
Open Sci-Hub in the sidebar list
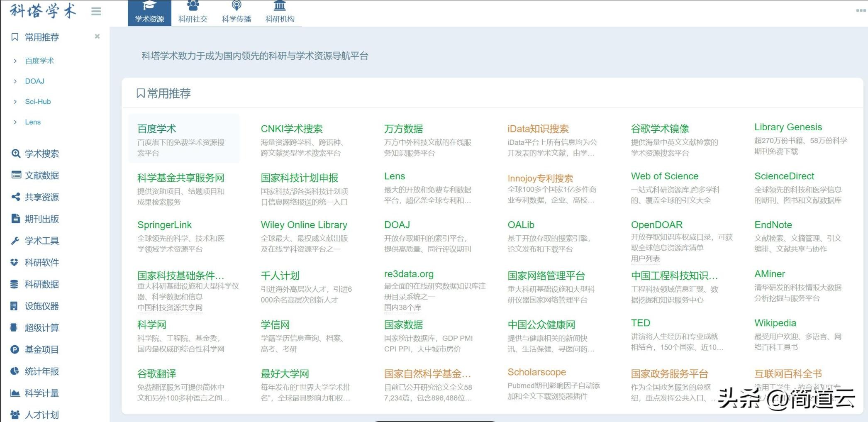38,102
